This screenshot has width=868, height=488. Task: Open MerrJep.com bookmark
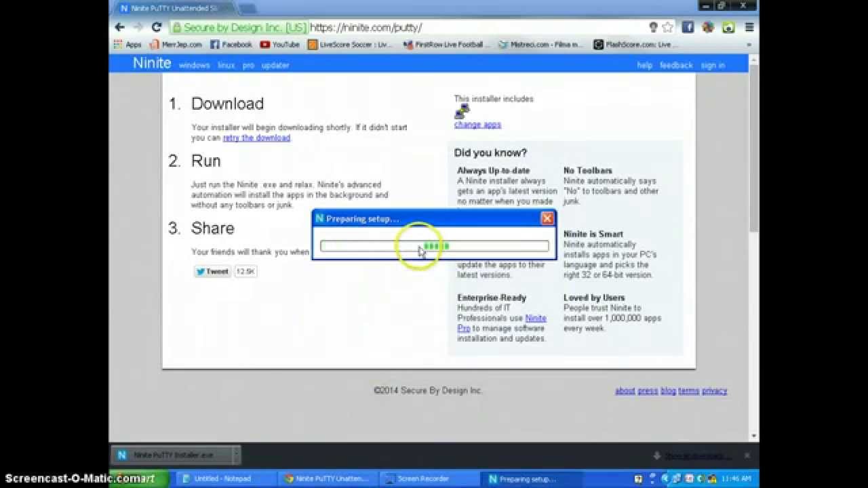(176, 45)
